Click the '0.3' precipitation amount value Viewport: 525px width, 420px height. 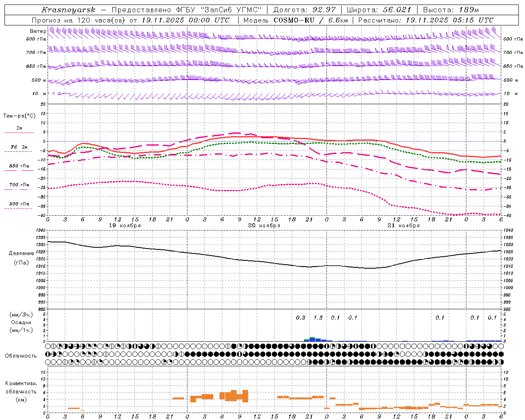coord(301,318)
